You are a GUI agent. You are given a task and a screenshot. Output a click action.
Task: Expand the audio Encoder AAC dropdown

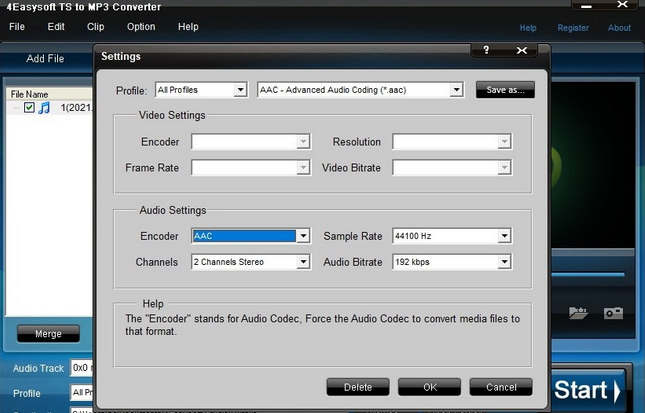pyautogui.click(x=251, y=236)
